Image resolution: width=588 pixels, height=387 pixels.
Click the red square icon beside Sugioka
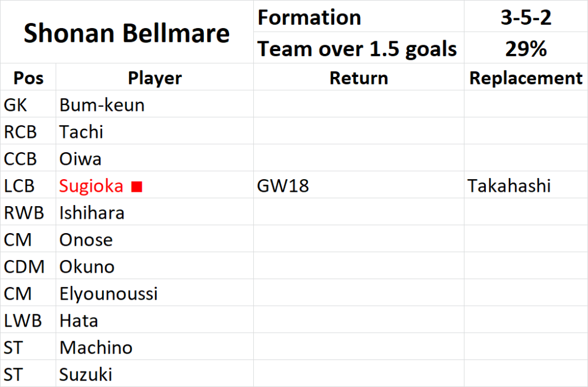(x=137, y=187)
